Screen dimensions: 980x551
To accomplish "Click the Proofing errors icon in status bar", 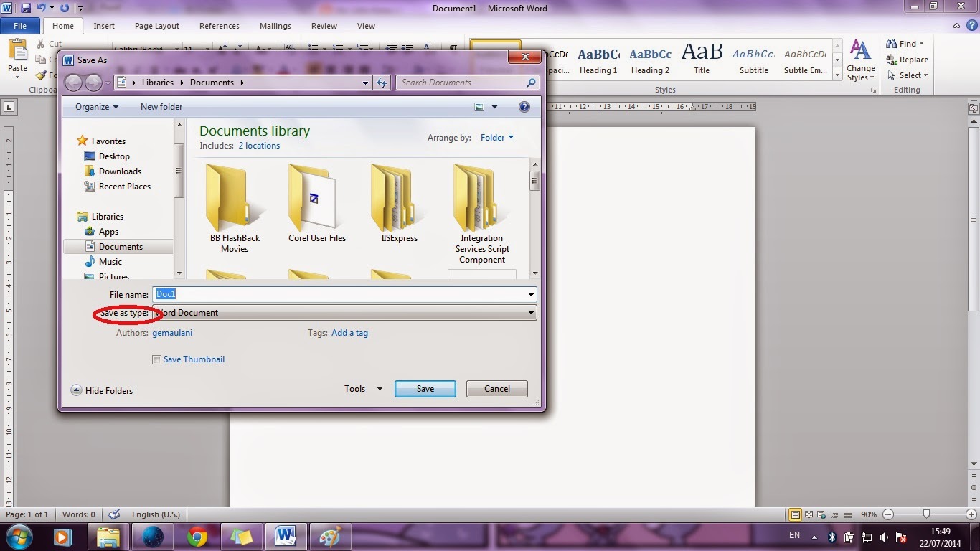I will [113, 514].
